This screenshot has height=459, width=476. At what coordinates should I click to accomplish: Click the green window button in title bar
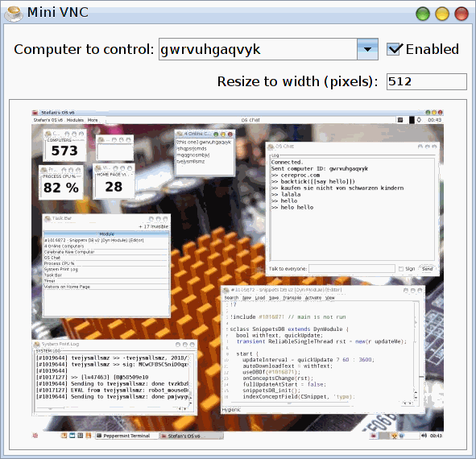coord(423,14)
